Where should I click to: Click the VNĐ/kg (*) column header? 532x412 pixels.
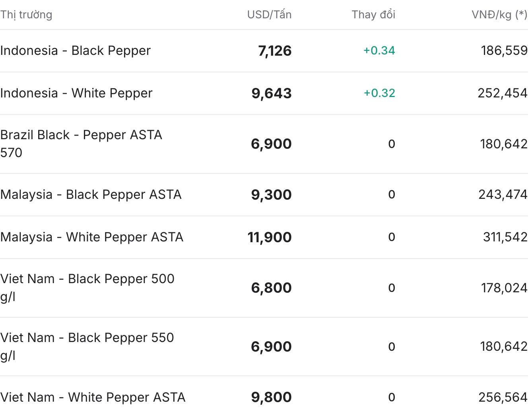pos(499,15)
